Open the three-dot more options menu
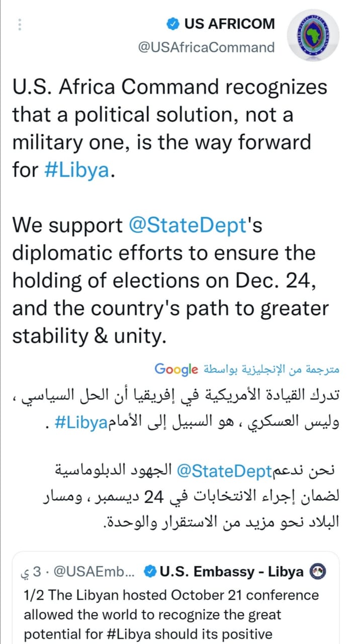The width and height of the screenshot is (351, 644). 20,24
